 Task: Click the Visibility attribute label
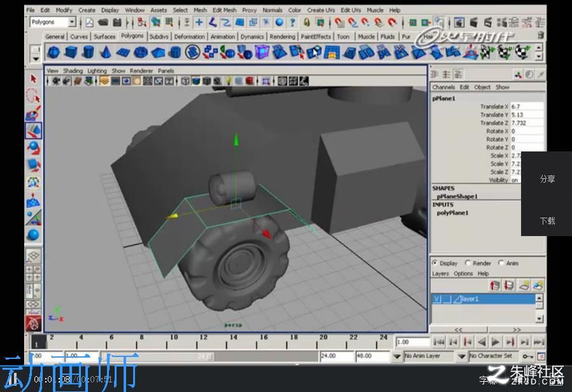[x=498, y=180]
